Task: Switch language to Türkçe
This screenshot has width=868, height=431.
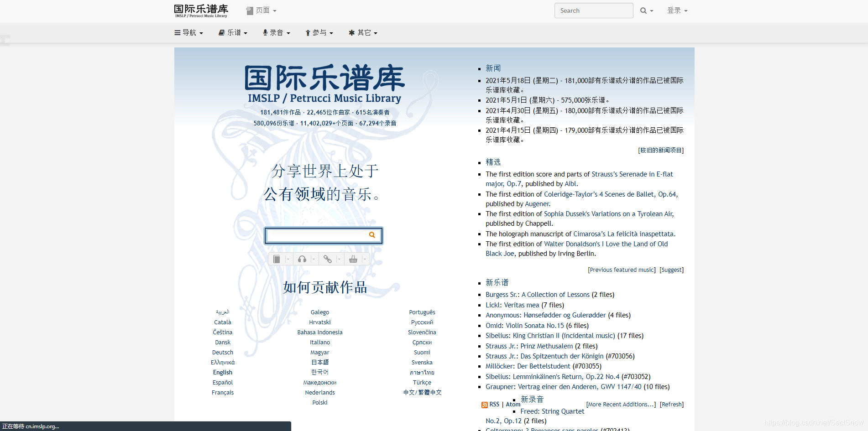Action: pos(422,383)
